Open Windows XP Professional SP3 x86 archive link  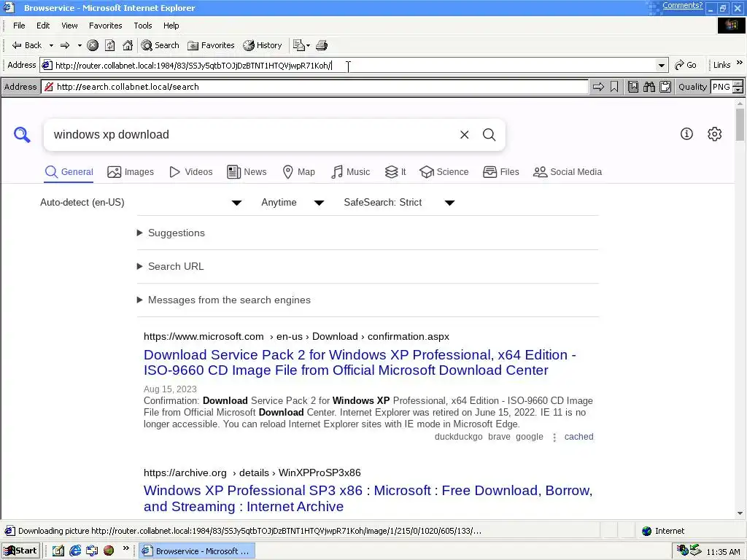368,498
